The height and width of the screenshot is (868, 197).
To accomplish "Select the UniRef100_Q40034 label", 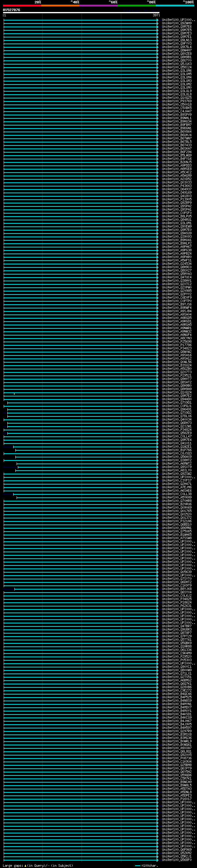I will (x=176, y=419).
